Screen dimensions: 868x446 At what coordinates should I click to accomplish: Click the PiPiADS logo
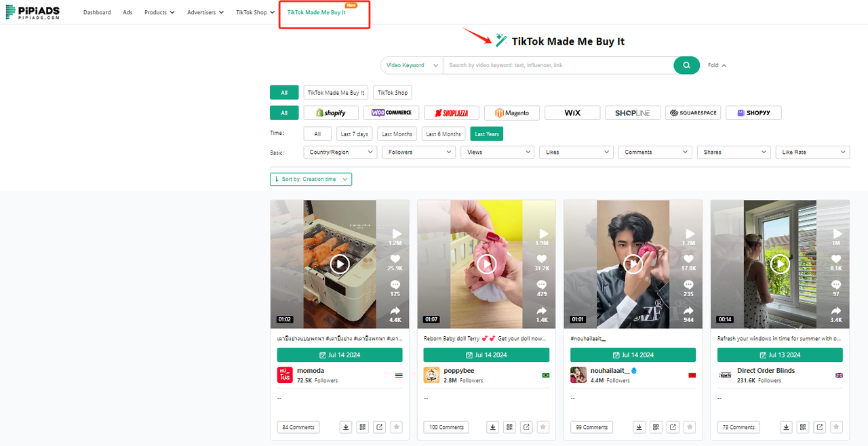(x=33, y=12)
